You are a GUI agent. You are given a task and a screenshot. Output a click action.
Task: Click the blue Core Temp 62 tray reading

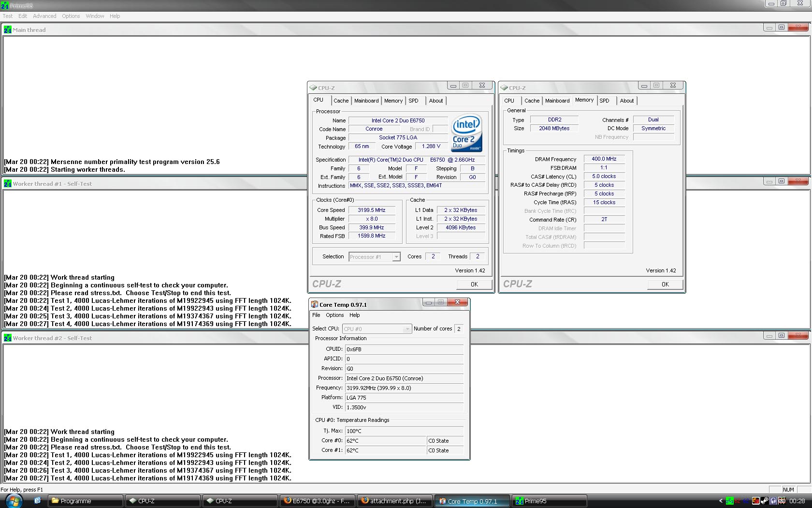coord(746,501)
